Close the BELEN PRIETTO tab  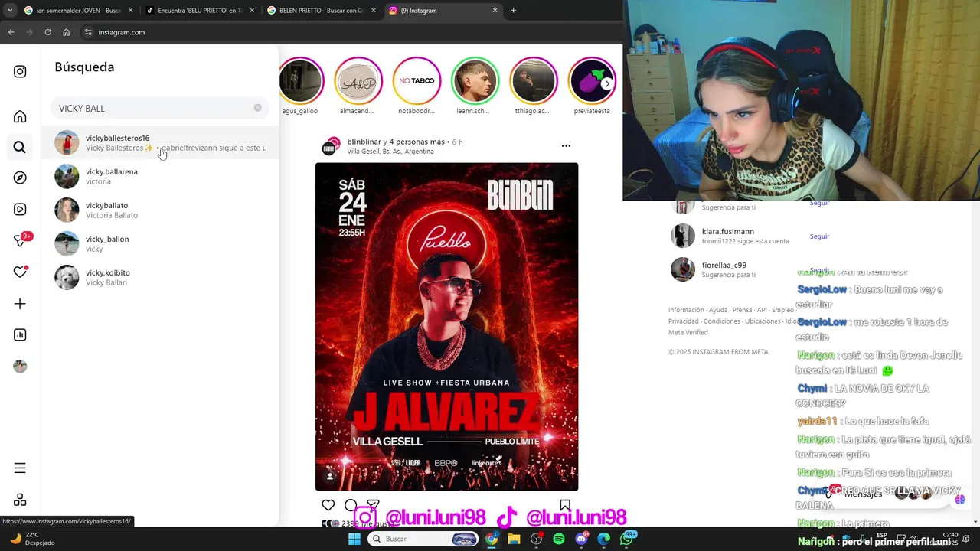click(374, 10)
